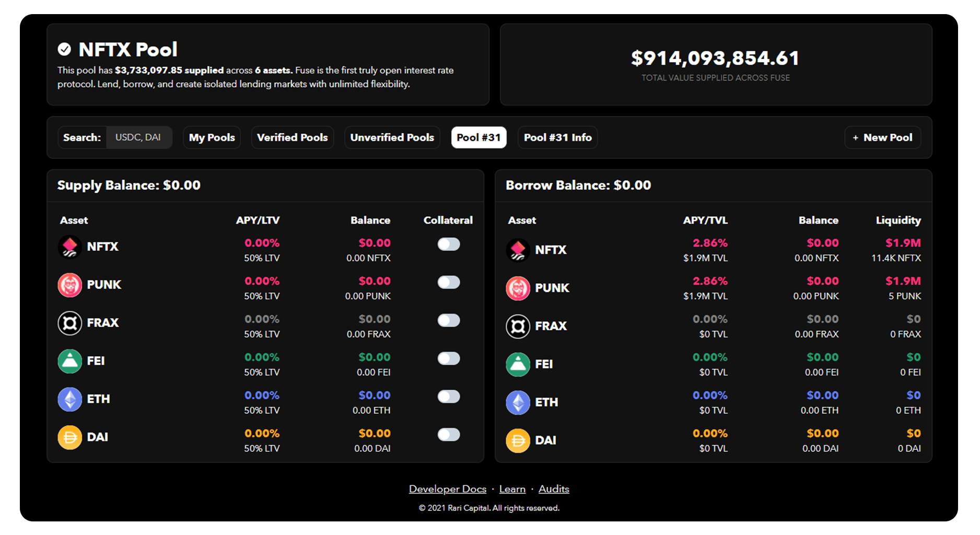Toggle collateral switch for PUNK

tap(448, 283)
